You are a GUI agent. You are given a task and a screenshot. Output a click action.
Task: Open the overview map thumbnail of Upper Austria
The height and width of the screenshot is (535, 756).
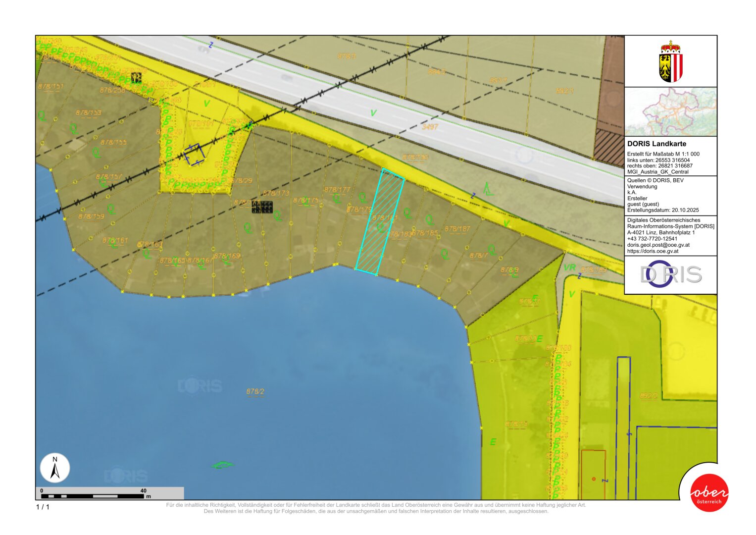[x=670, y=111]
